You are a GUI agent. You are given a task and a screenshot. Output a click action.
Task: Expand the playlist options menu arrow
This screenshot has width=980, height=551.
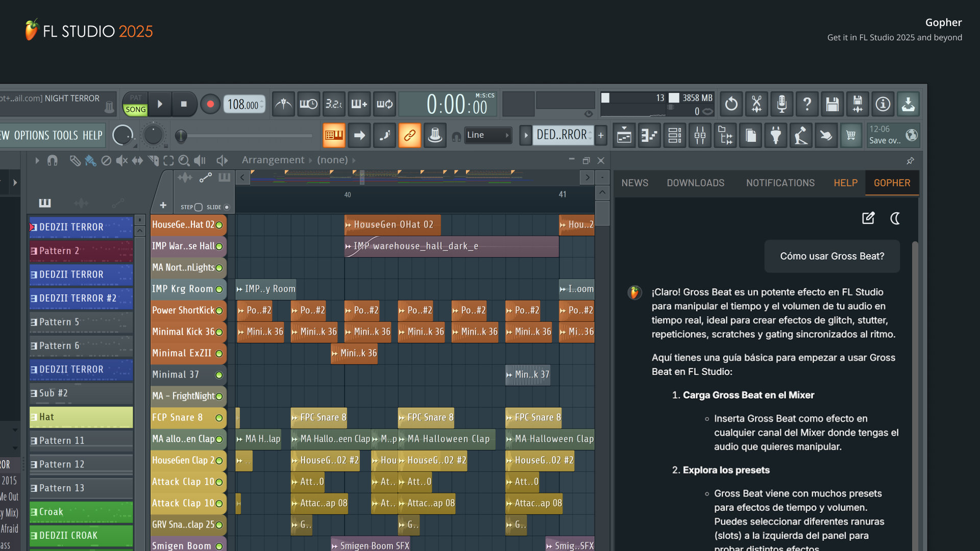click(37, 161)
